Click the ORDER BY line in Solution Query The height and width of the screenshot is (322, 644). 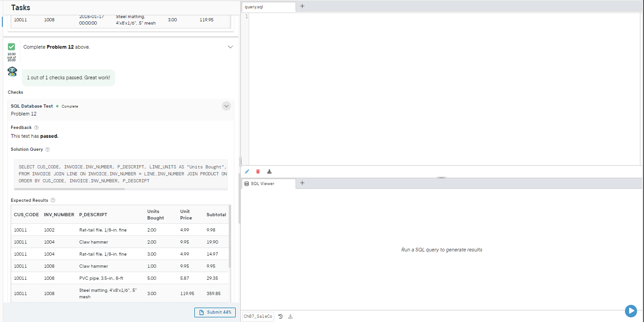[x=84, y=181]
